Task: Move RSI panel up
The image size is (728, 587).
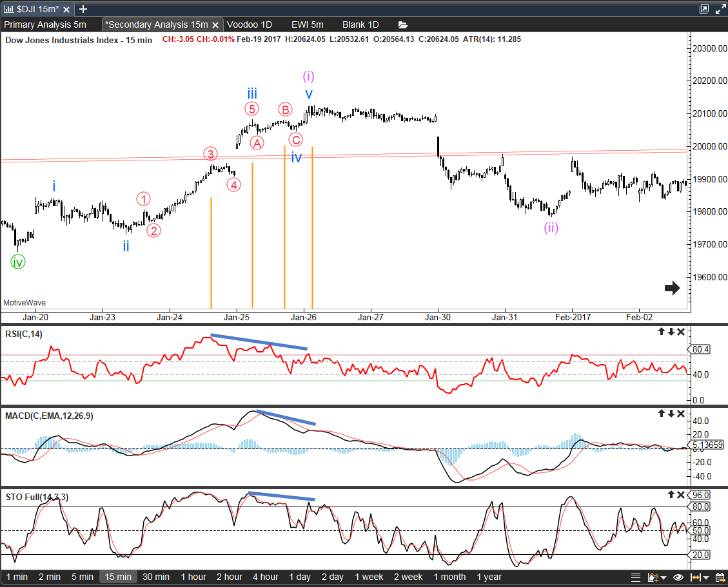Action: (662, 331)
